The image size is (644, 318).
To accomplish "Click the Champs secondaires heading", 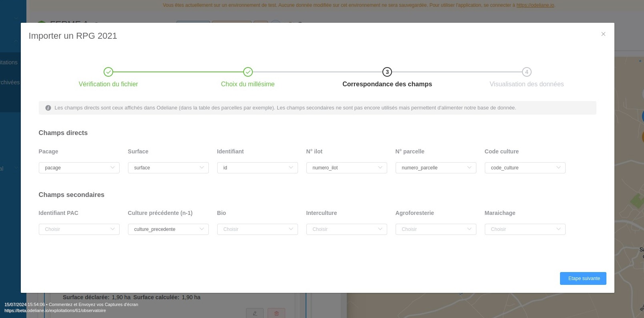I will click(x=72, y=195).
